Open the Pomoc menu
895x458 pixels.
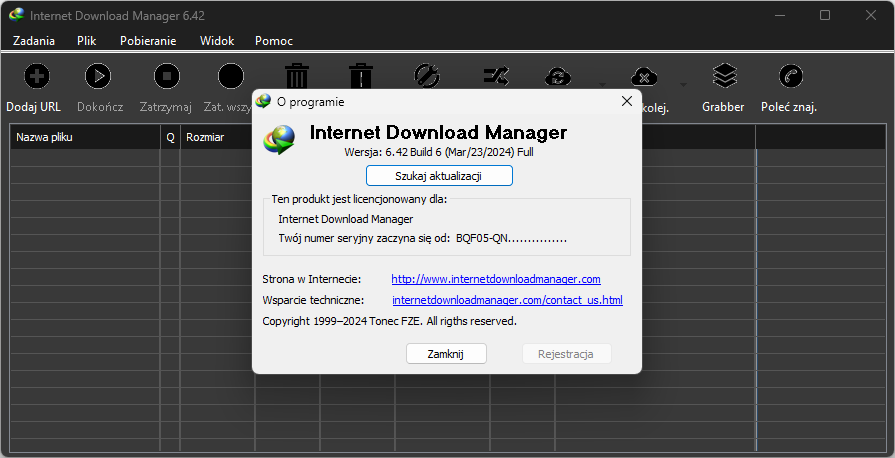274,41
